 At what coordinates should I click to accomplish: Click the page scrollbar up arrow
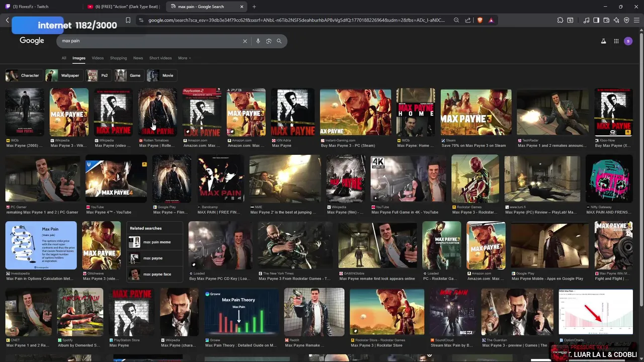tap(641, 31)
